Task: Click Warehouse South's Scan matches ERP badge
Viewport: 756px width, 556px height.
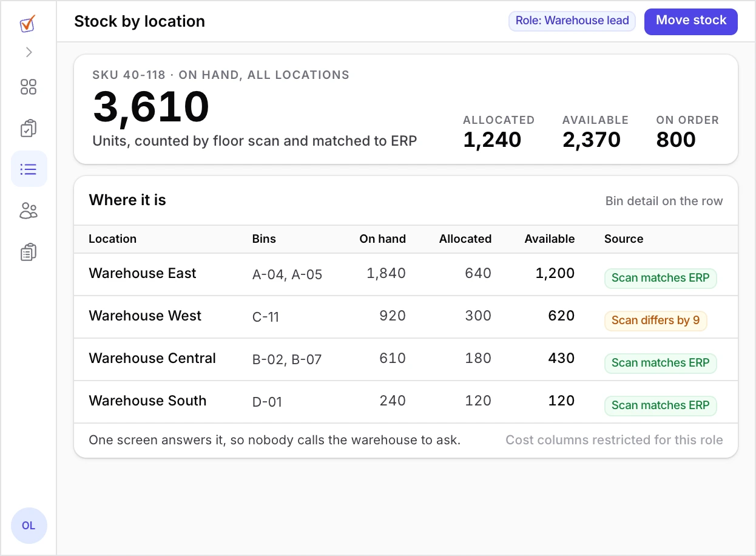Action: pyautogui.click(x=660, y=405)
